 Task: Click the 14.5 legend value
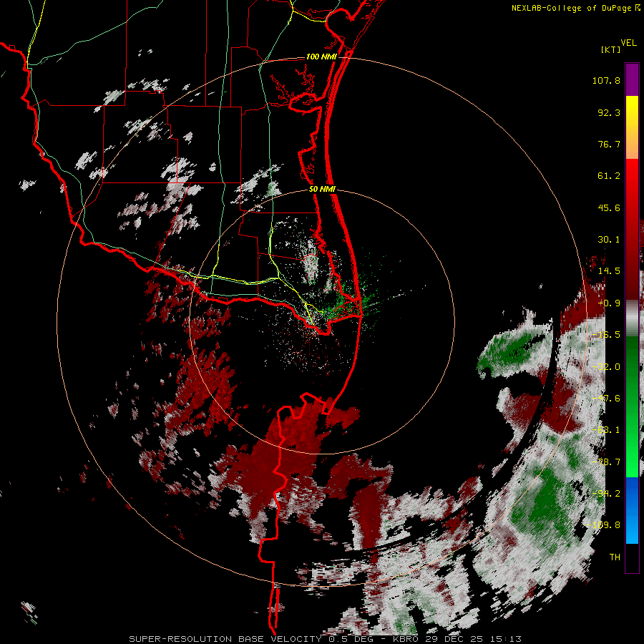[609, 271]
